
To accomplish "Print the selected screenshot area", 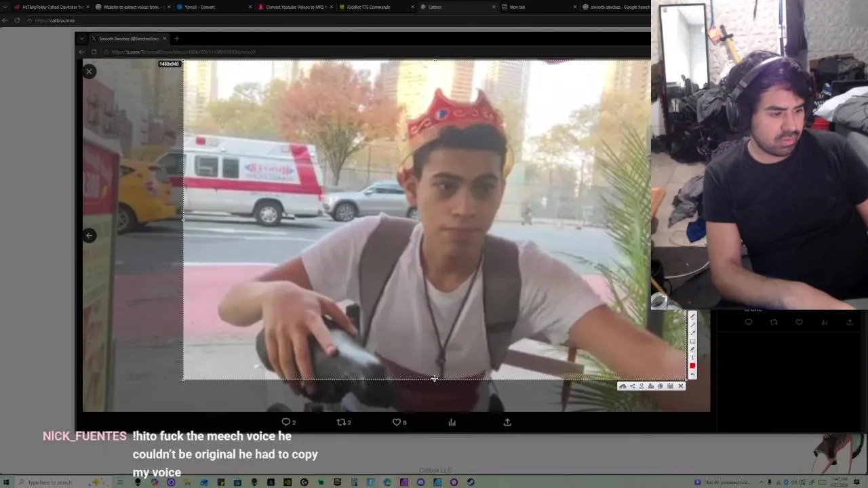I will 651,386.
